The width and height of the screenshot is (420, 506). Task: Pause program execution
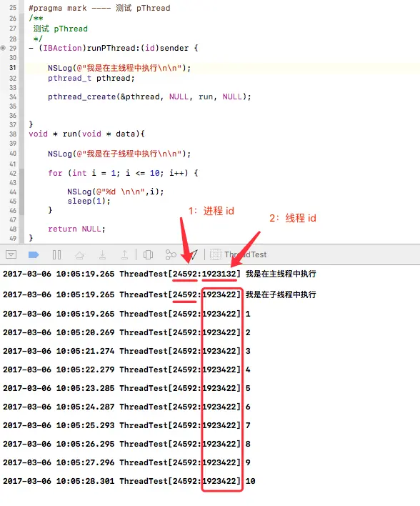(56, 255)
